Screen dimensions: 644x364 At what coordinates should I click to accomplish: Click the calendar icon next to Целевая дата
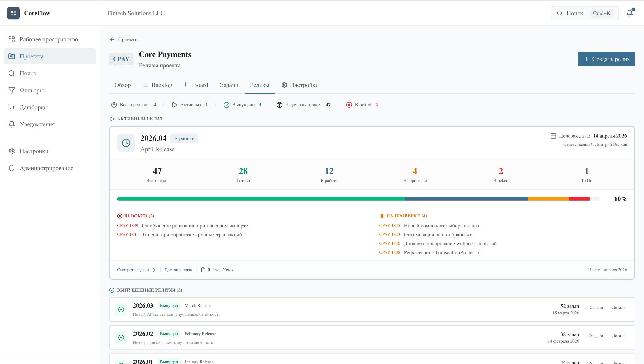[x=553, y=135]
